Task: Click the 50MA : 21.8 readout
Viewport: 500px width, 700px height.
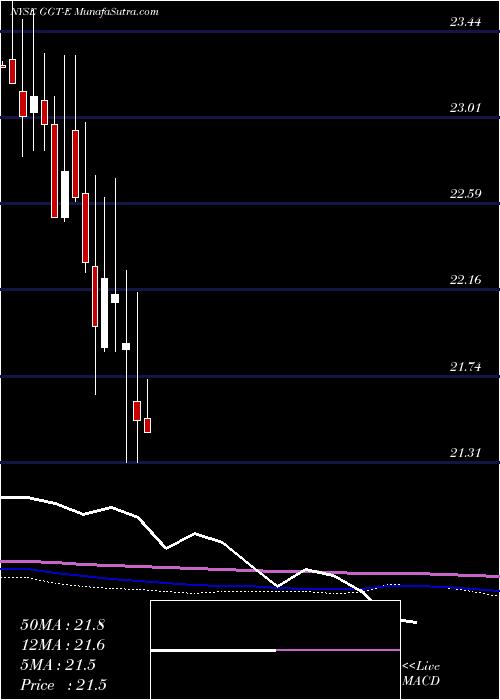Action: (x=62, y=625)
